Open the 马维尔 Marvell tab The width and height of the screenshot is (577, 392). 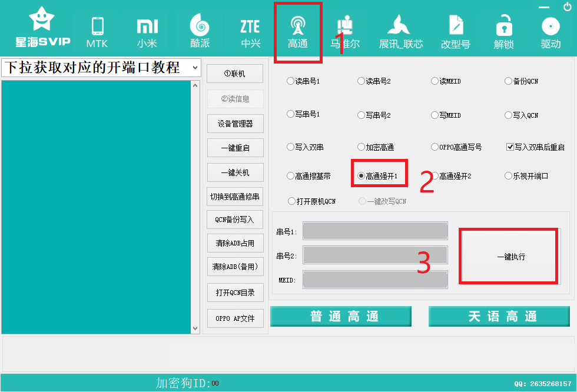[345, 32]
